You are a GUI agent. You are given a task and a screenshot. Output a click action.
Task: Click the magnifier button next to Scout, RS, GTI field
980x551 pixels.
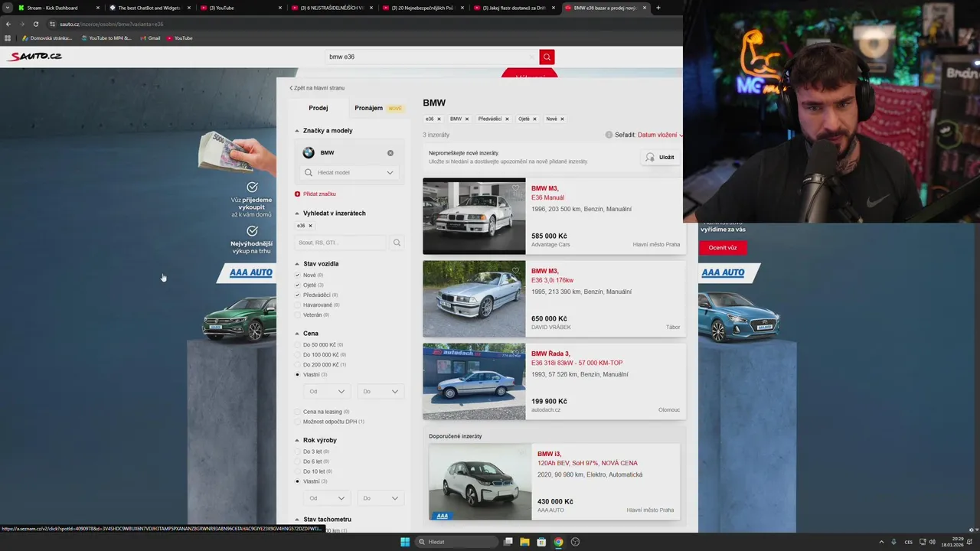(x=397, y=243)
